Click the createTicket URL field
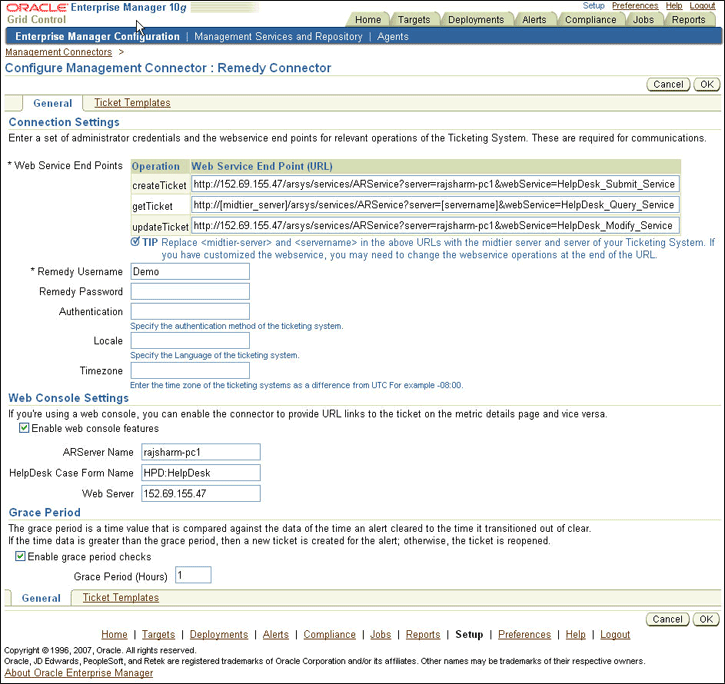The image size is (725, 684). [x=434, y=184]
